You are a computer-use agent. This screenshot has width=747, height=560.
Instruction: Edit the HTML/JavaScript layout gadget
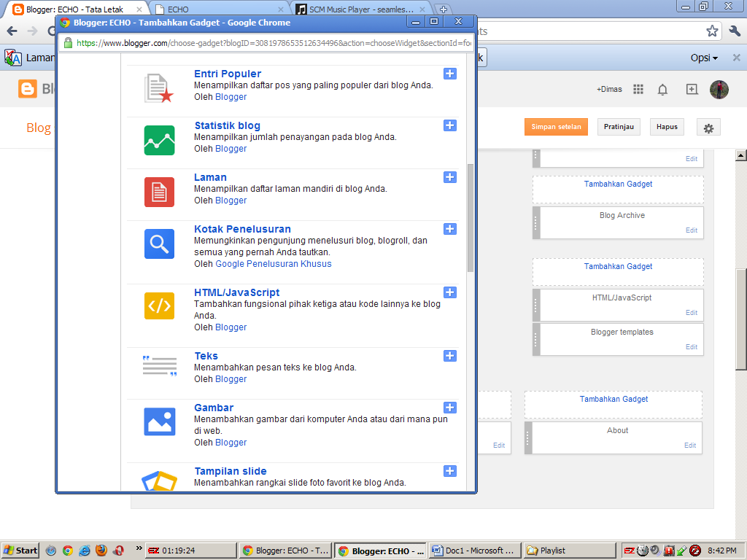point(692,312)
